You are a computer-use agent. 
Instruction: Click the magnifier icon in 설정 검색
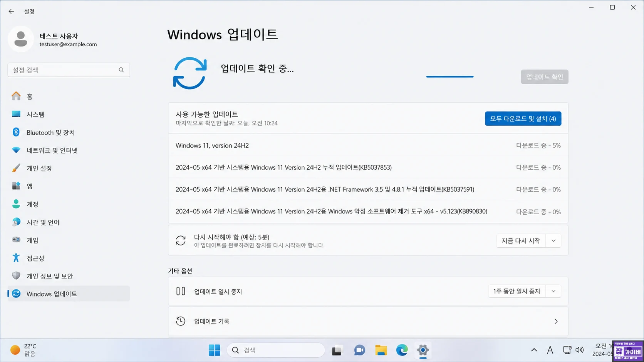click(x=121, y=70)
